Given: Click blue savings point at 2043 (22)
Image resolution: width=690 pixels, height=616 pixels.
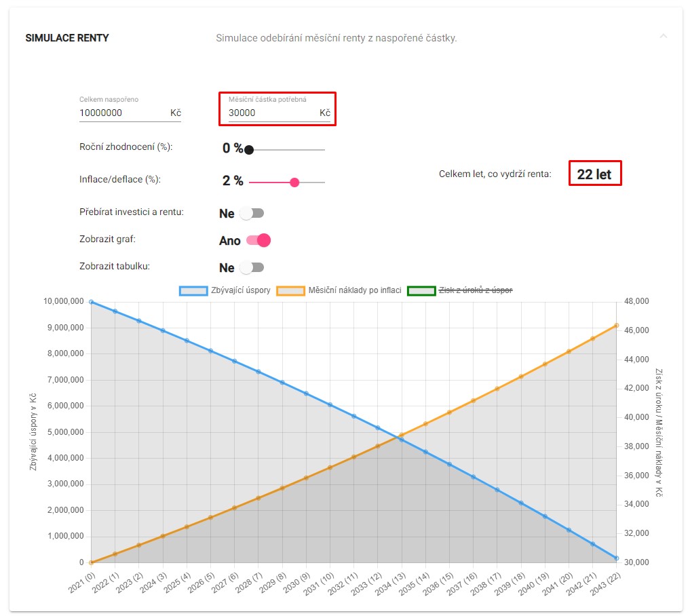Looking at the screenshot, I should coord(616,558).
